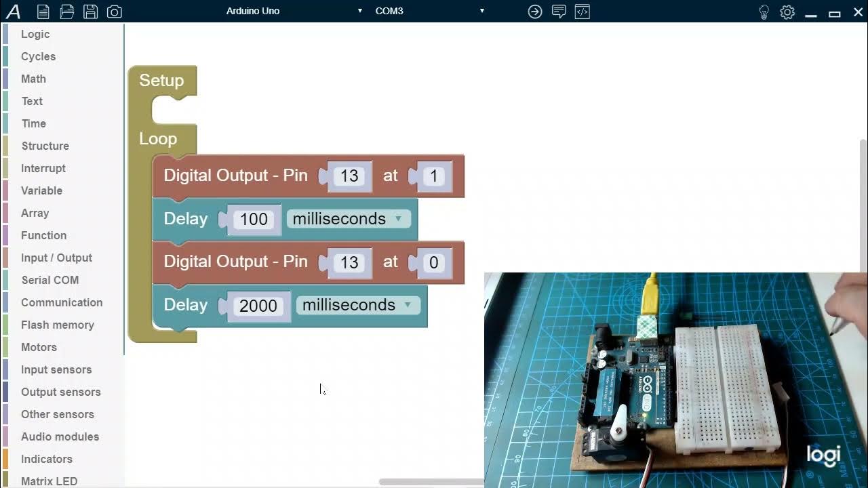Image resolution: width=868 pixels, height=488 pixels.
Task: Show the Input sensors blocks
Action: (x=56, y=369)
